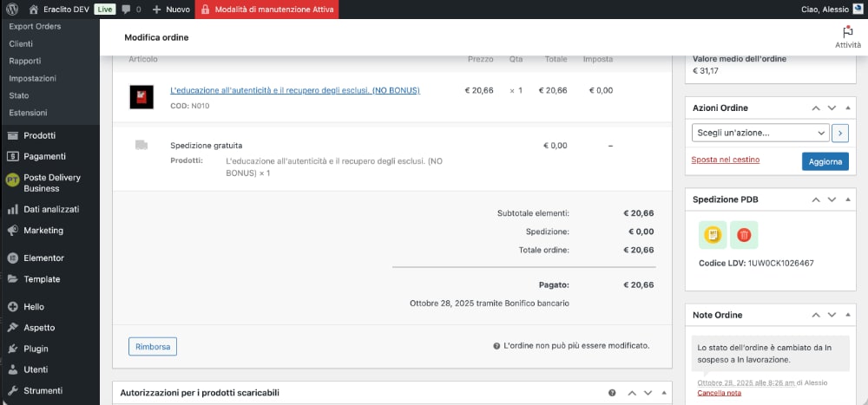Select Plugin in the sidebar menu
The image size is (868, 405).
coord(36,349)
